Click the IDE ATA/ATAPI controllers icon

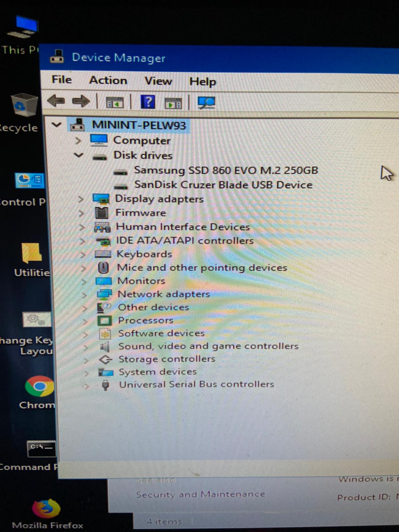pos(103,241)
